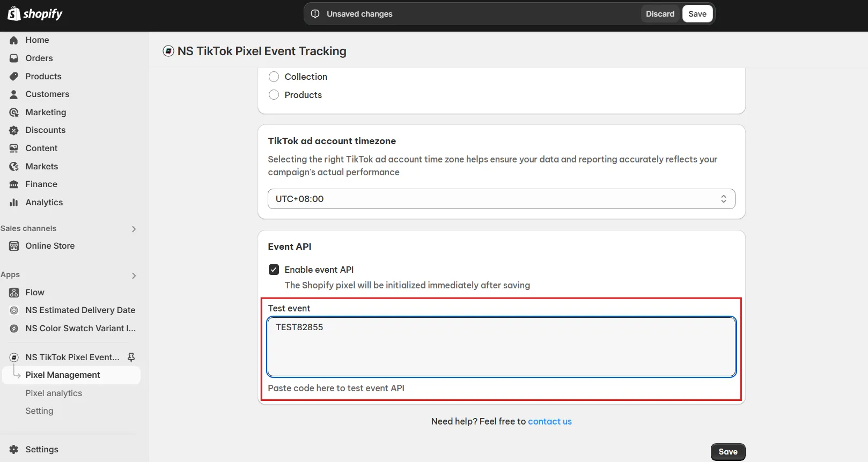The height and width of the screenshot is (462, 868).
Task: Open the app Setting page
Action: (39, 411)
